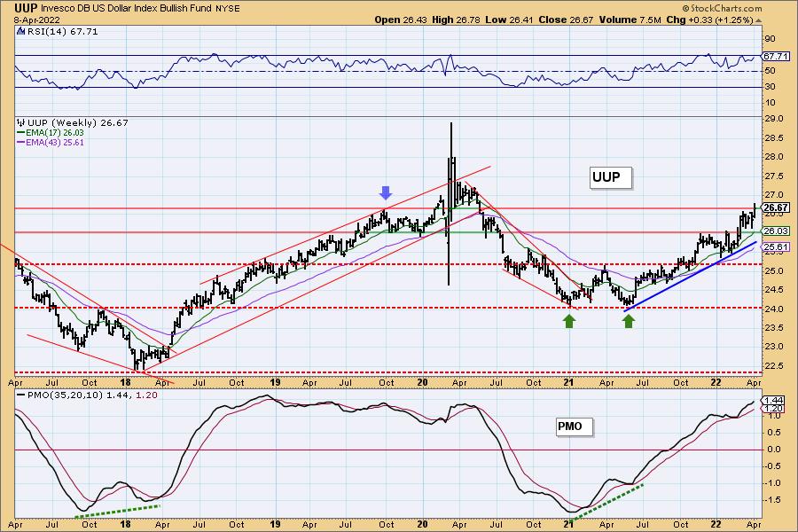798x532 pixels.
Task: Click the 30 level on the RSI axis
Action: (770, 87)
